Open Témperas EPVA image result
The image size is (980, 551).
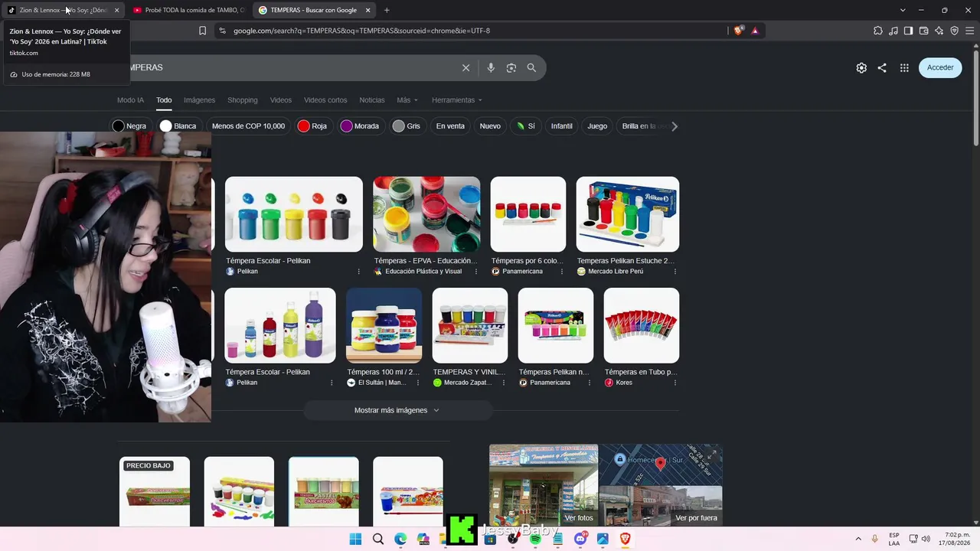[x=426, y=214]
